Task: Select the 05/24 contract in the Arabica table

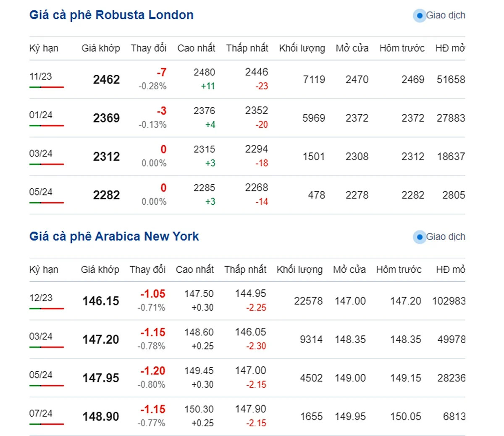Action: (41, 375)
